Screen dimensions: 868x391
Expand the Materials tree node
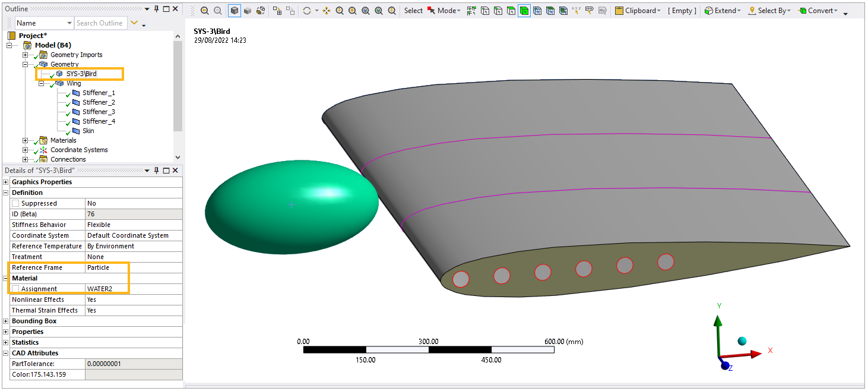coord(25,140)
